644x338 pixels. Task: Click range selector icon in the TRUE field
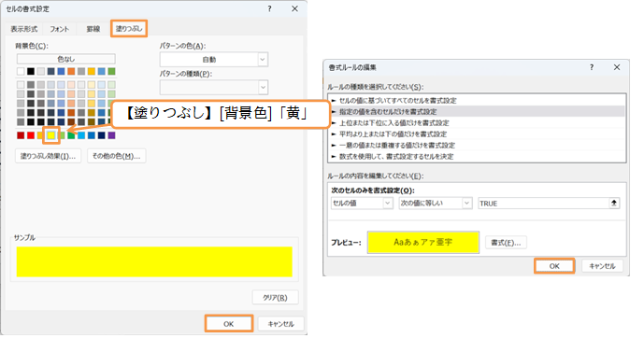[614, 203]
